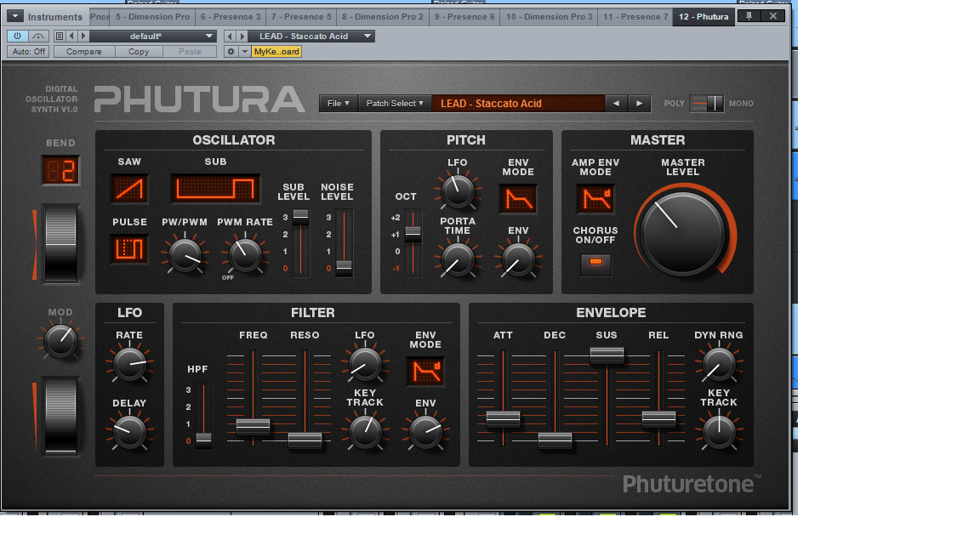Image resolution: width=980 pixels, height=551 pixels.
Task: Toggle the CHORUS ON/OFF button
Action: 595,263
